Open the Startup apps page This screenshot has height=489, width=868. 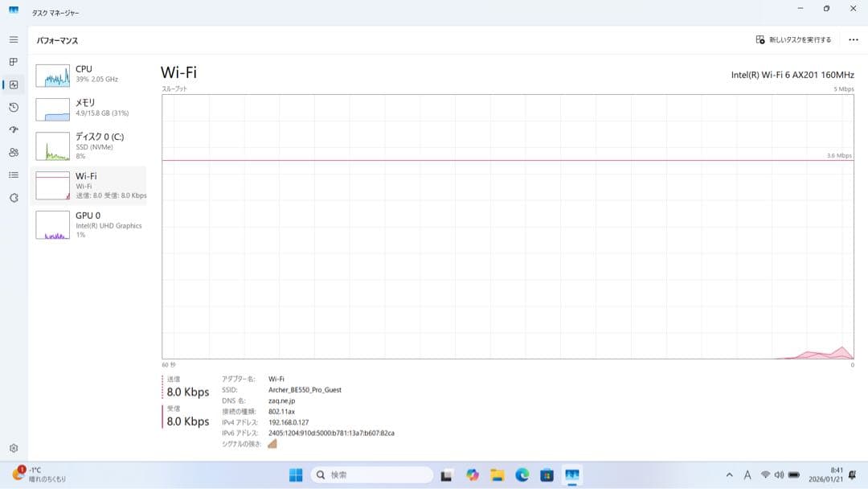click(x=13, y=129)
